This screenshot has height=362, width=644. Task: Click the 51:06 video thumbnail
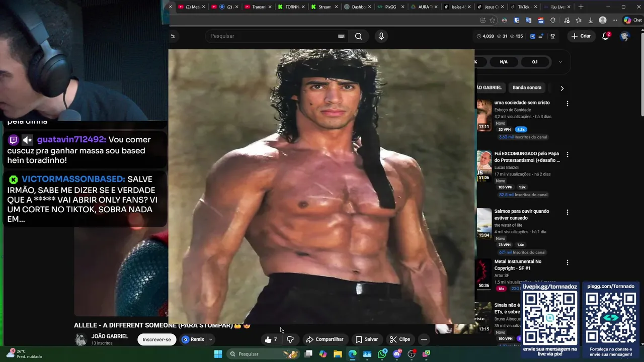484,166
